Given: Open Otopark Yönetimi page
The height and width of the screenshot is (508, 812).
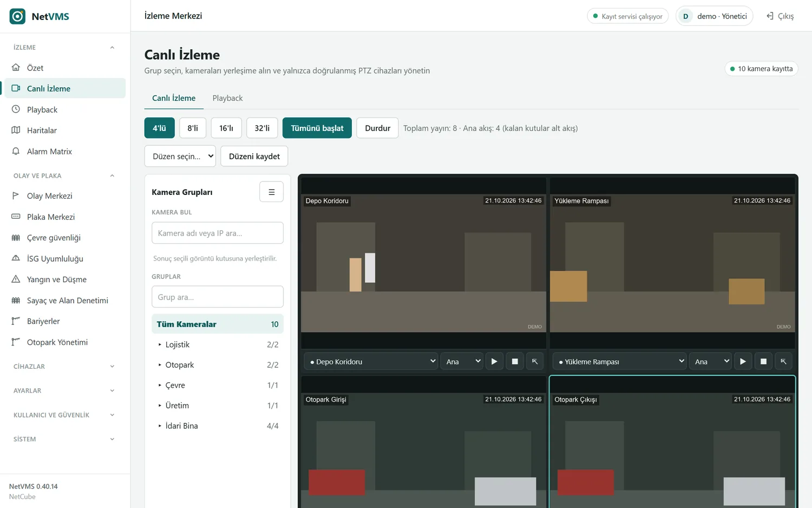Looking at the screenshot, I should click(65, 342).
